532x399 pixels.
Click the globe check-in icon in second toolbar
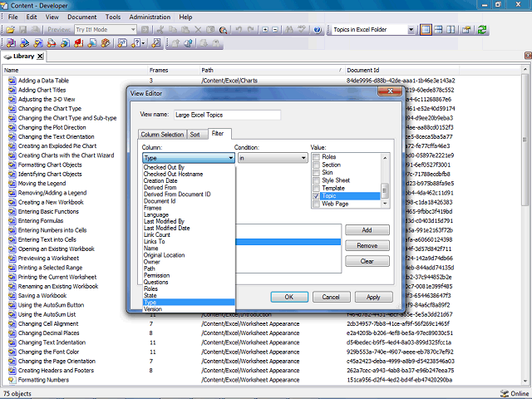pyautogui.click(x=189, y=43)
